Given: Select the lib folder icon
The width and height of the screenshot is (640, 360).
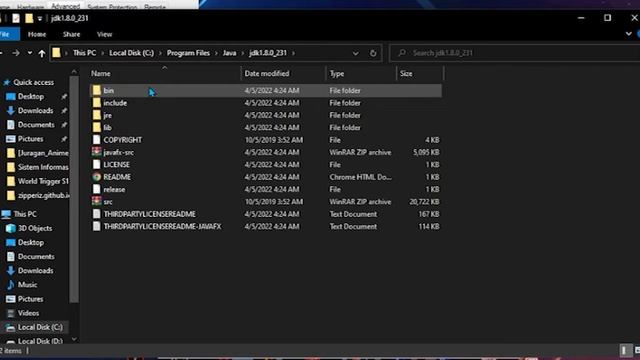Looking at the screenshot, I should (97, 127).
